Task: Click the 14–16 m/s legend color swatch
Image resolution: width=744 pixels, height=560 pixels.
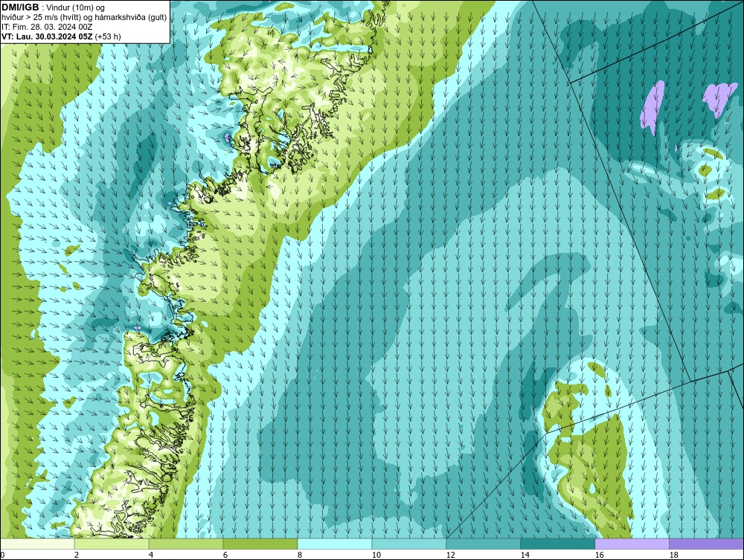Action: point(557,544)
